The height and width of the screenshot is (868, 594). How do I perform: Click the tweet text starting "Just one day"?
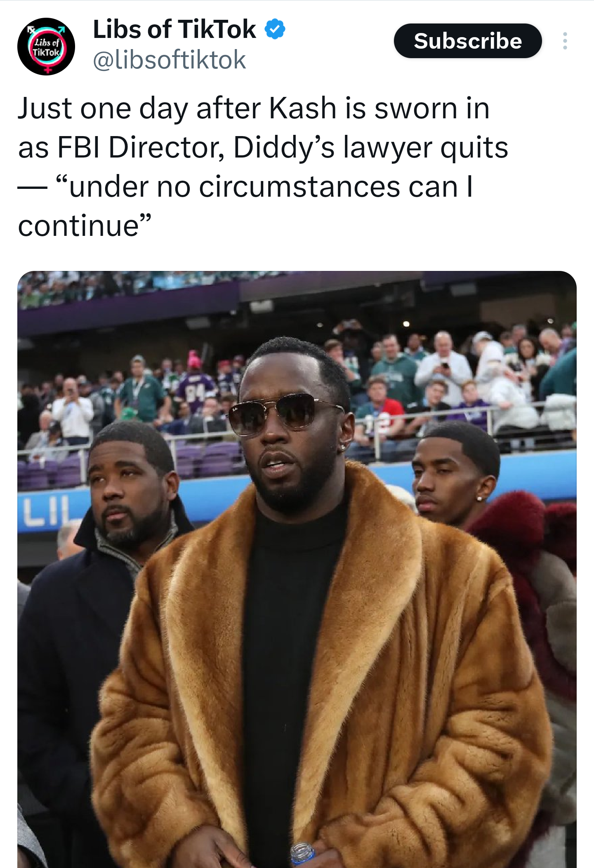pyautogui.click(x=263, y=167)
